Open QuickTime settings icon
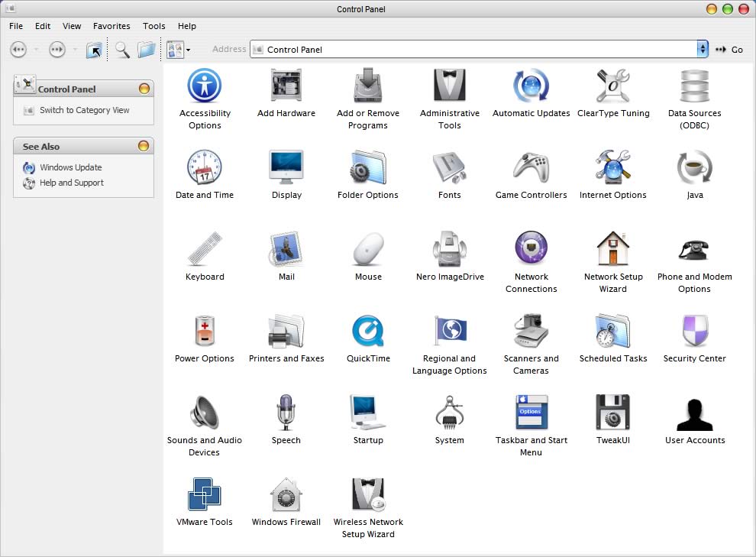Screen dimensions: 756x557 pyautogui.click(x=368, y=331)
